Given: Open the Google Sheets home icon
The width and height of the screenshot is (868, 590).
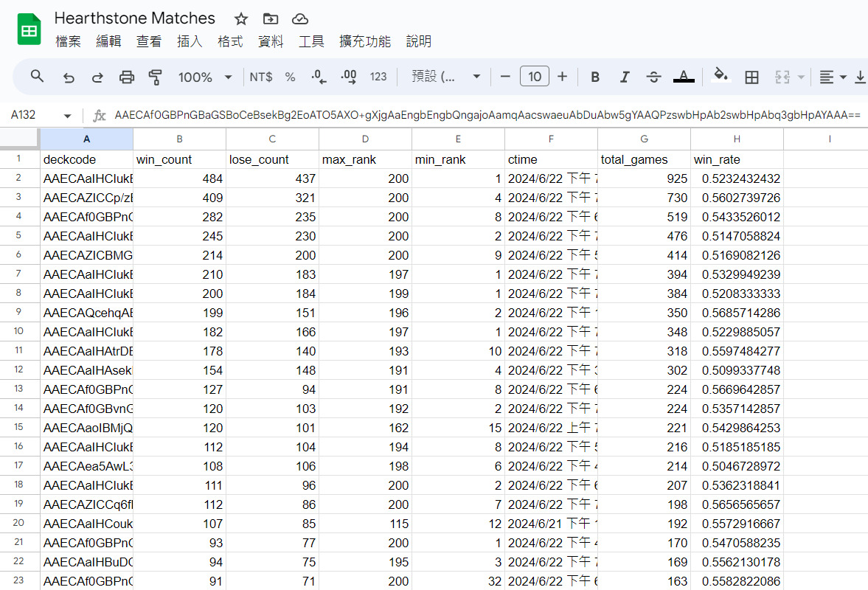Looking at the screenshot, I should 29,29.
